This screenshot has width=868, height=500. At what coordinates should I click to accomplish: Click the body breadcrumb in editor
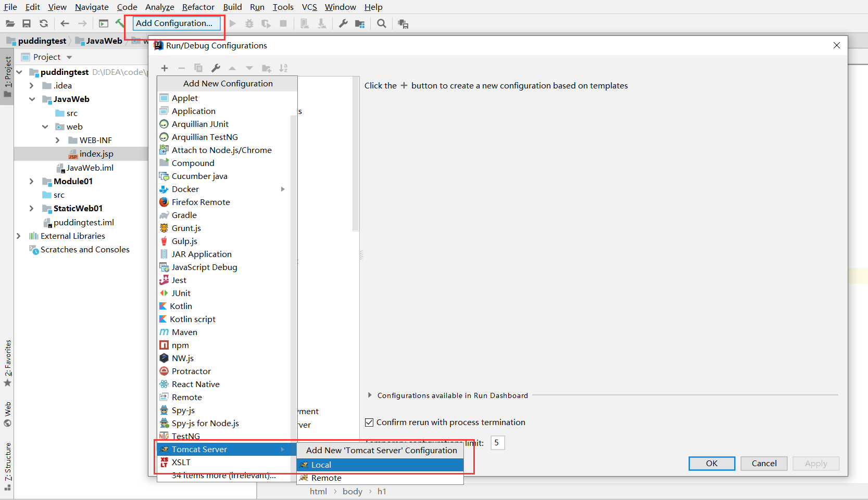[353, 492]
